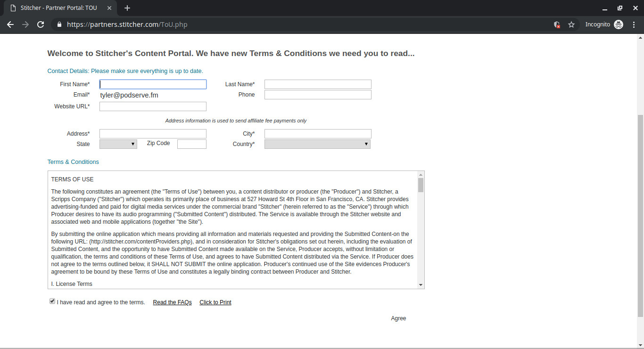This screenshot has height=349, width=644.
Task: Bookmark this page with the star icon
Action: [x=571, y=24]
